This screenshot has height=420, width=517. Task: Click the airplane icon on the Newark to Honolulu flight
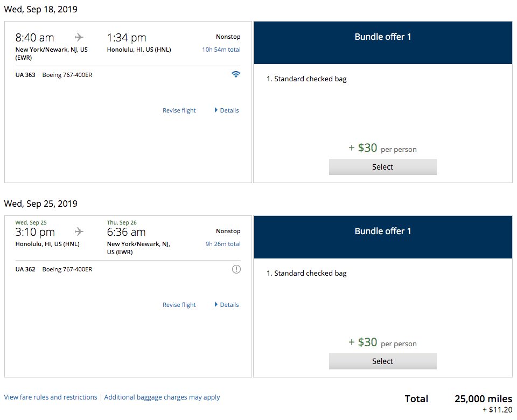[80, 37]
